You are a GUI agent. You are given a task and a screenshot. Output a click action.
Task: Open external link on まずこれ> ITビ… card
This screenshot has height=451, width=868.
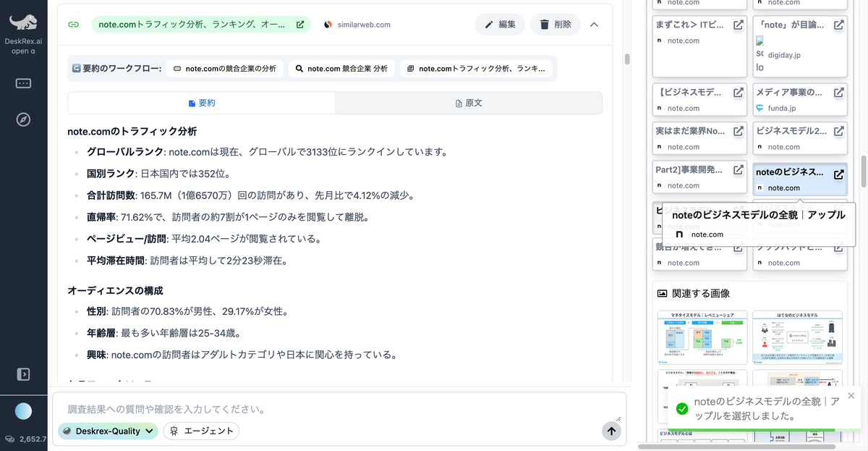[x=738, y=25]
